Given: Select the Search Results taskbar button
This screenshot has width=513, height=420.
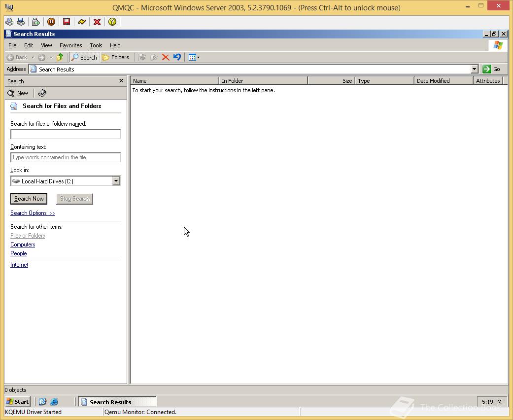Looking at the screenshot, I should [117, 402].
